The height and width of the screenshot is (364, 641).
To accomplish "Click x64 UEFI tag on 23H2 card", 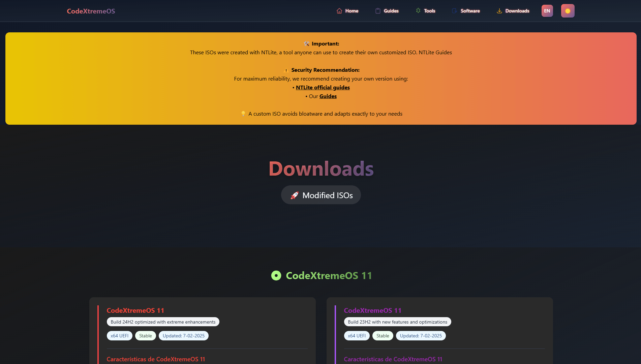I will tap(357, 336).
